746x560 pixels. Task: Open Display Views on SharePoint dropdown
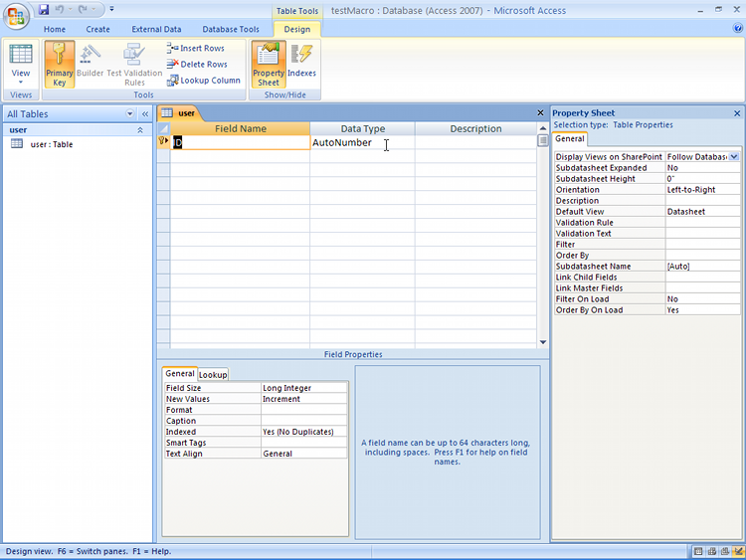(734, 156)
